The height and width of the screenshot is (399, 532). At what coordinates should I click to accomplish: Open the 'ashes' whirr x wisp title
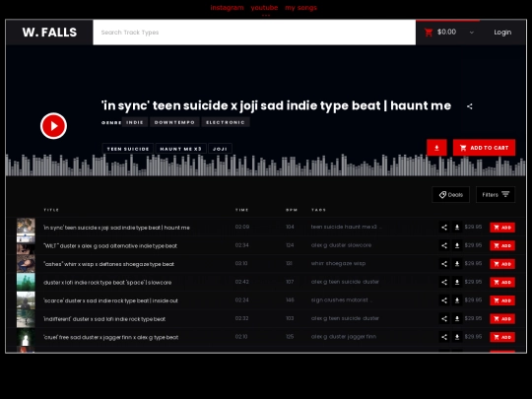109,264
